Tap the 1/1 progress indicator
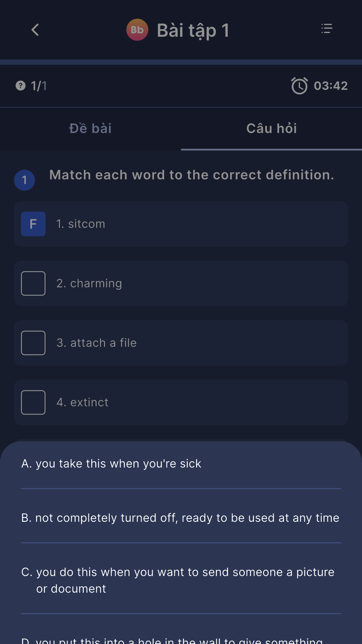Screen dimensions: 362x644 click(x=38, y=85)
